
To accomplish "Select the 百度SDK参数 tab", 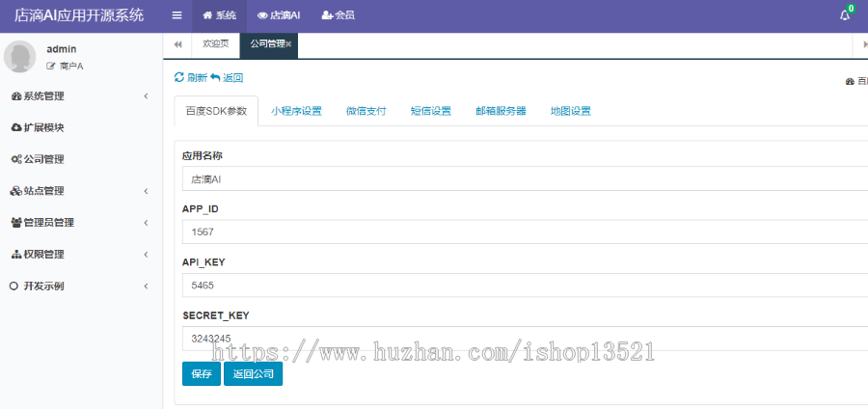I will coord(216,111).
